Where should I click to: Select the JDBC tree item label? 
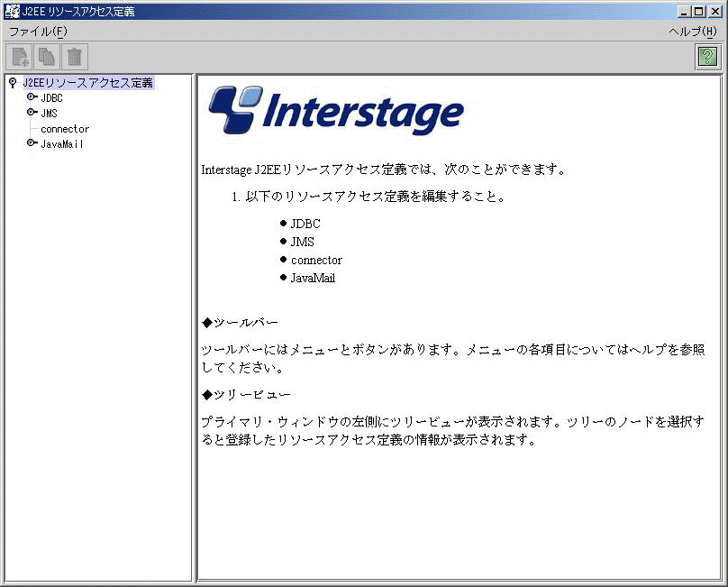[51, 98]
